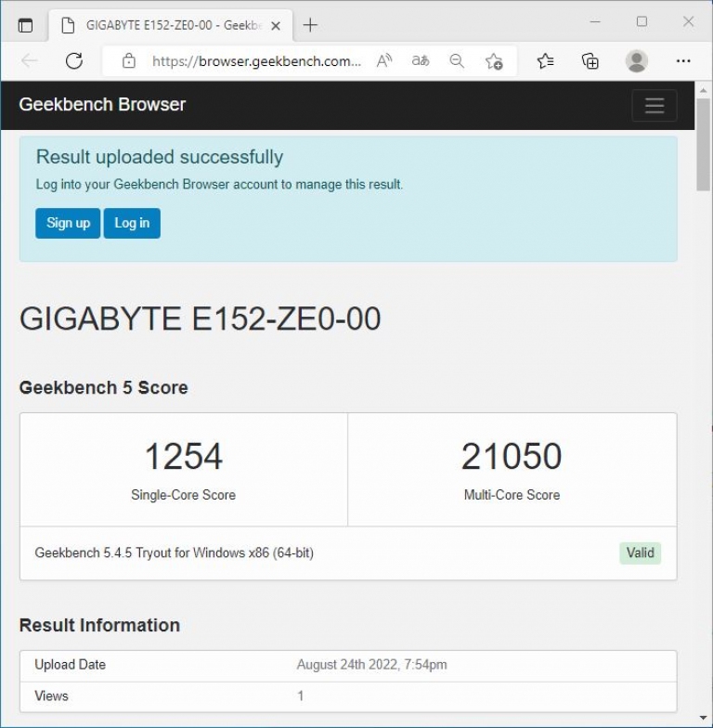
Task: Select the single-core score 1254
Action: click(x=184, y=456)
